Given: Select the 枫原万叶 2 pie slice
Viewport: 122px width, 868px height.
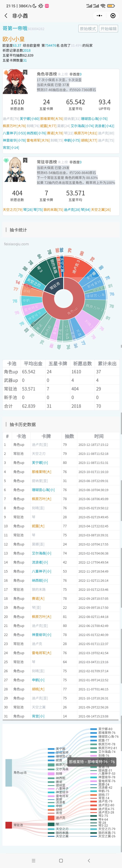Looking at the screenshot, I should pyautogui.click(x=94, y=308).
